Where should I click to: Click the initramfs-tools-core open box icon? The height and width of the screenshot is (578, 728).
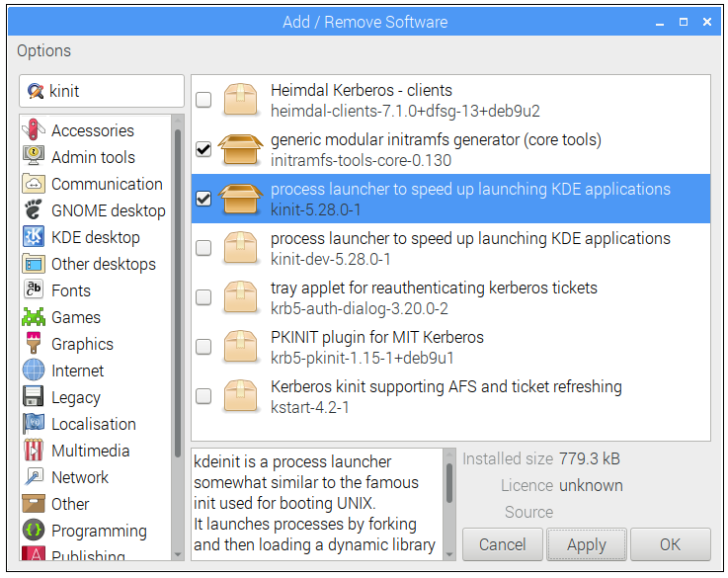coord(240,149)
